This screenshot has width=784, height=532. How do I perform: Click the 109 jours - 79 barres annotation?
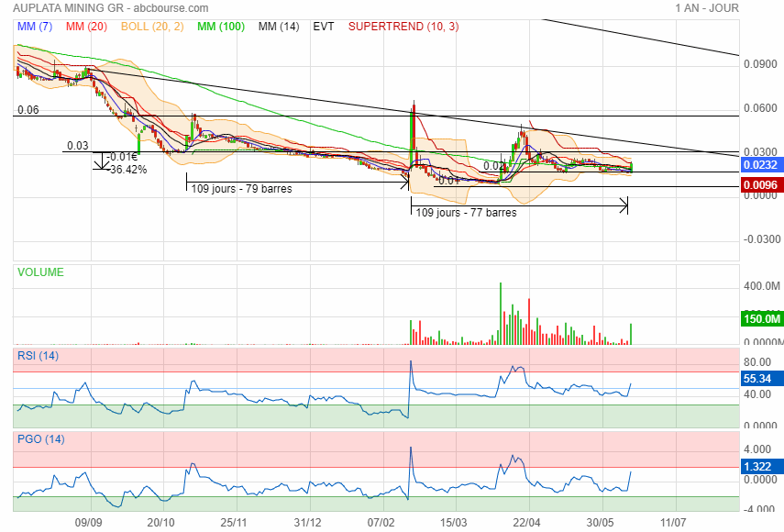239,189
